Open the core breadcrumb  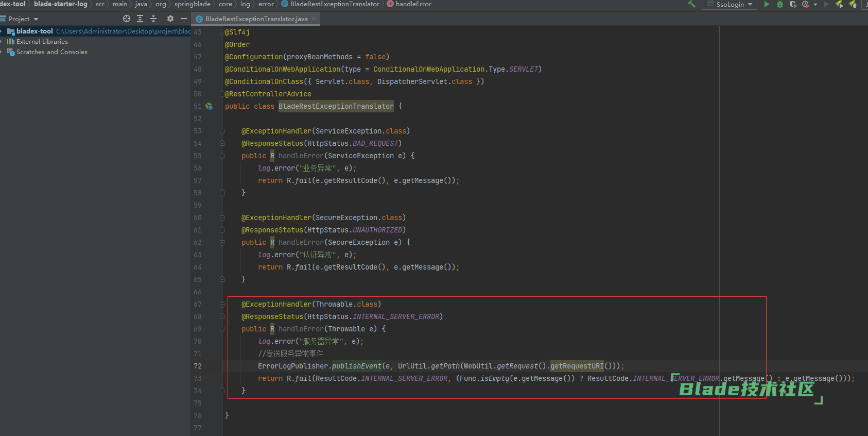coord(225,4)
